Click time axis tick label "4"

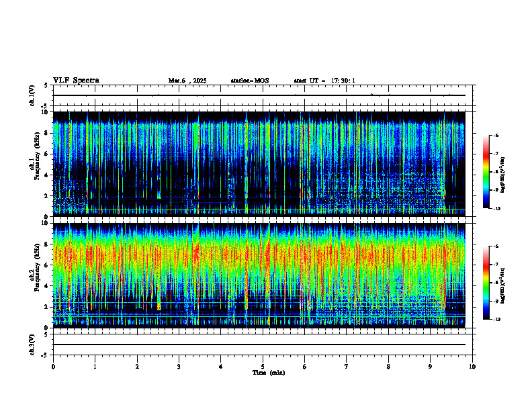click(x=221, y=367)
